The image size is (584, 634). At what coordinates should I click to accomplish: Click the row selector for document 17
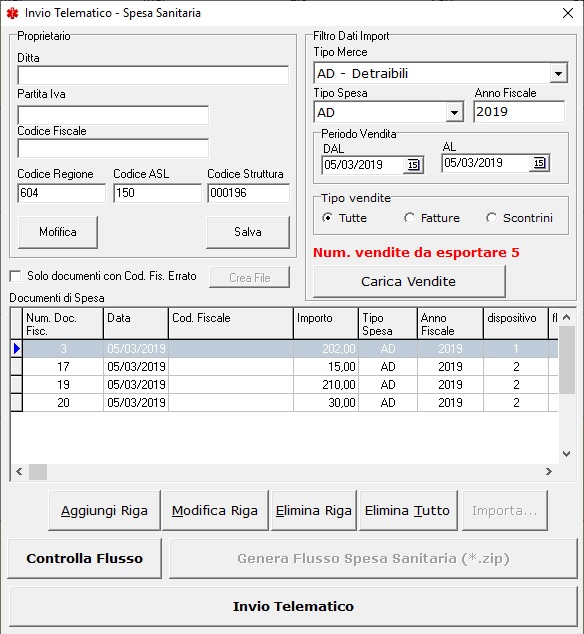tap(17, 367)
